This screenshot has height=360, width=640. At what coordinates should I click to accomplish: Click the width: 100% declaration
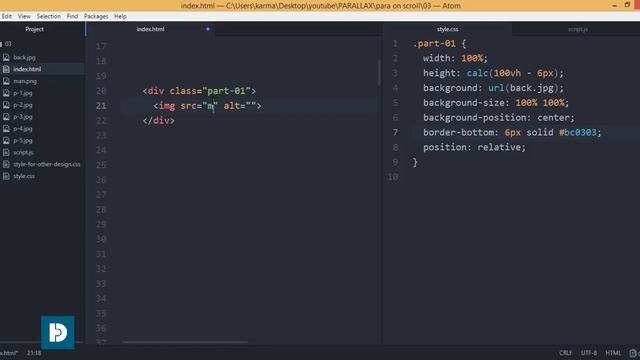pyautogui.click(x=455, y=58)
